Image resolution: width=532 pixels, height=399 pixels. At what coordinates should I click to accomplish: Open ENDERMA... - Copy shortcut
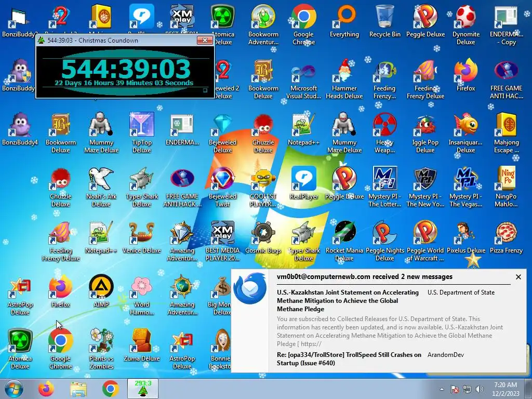coord(506,25)
